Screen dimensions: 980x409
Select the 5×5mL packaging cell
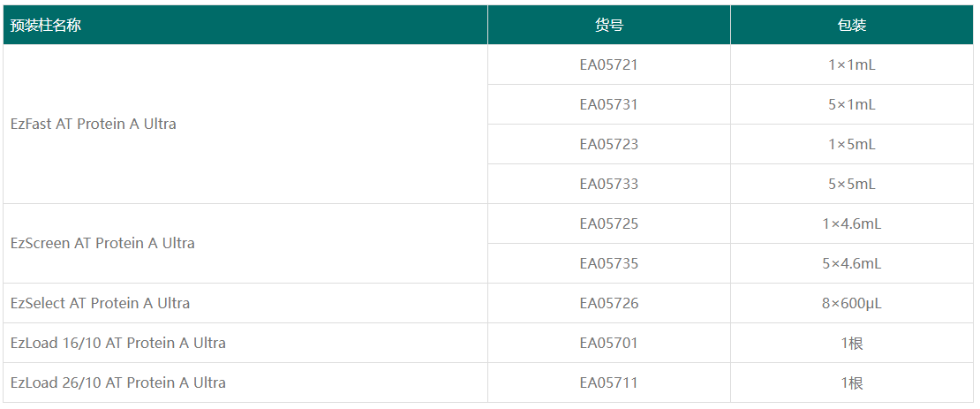pyautogui.click(x=851, y=184)
